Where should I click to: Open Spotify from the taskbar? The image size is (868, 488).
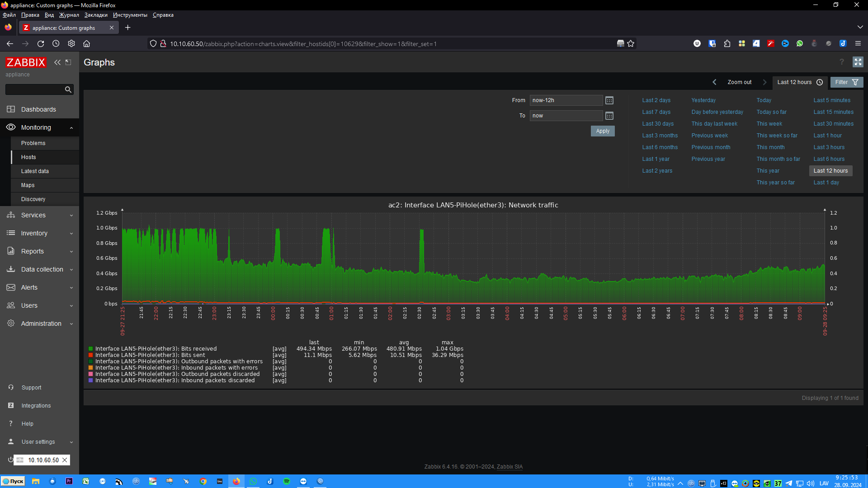click(287, 481)
